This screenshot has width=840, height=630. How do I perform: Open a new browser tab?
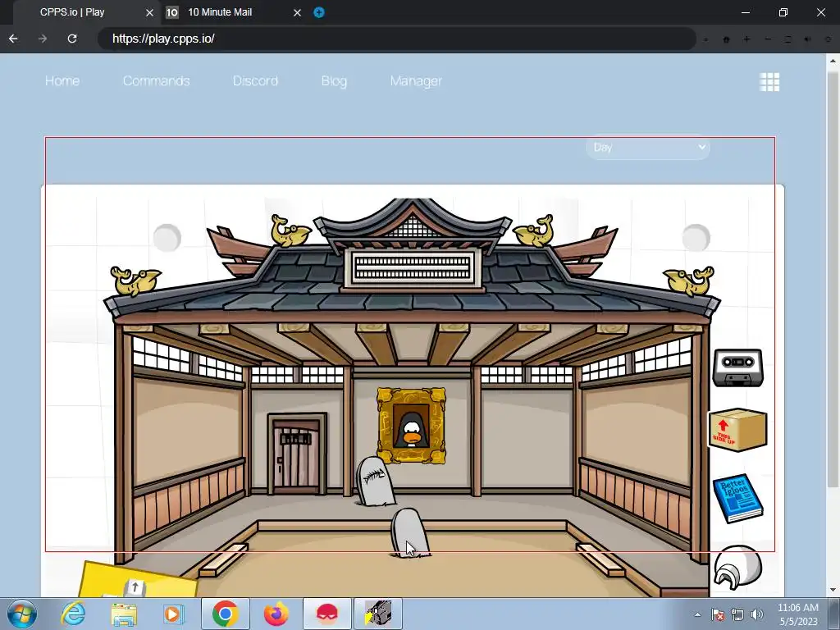(319, 12)
